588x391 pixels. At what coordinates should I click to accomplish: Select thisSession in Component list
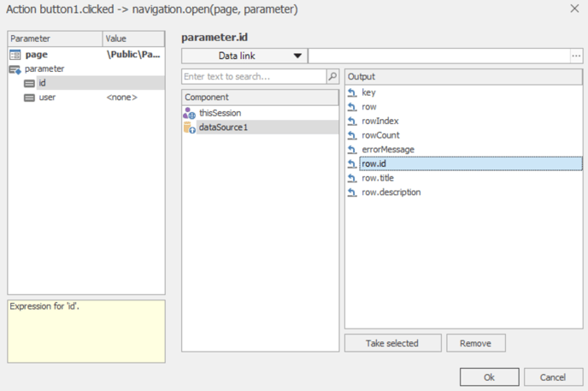click(261, 113)
